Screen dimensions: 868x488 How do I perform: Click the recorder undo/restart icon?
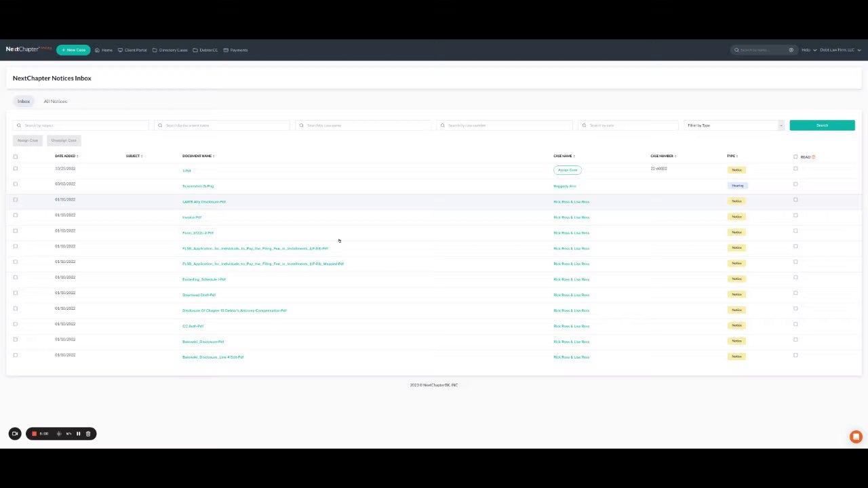[x=68, y=434]
